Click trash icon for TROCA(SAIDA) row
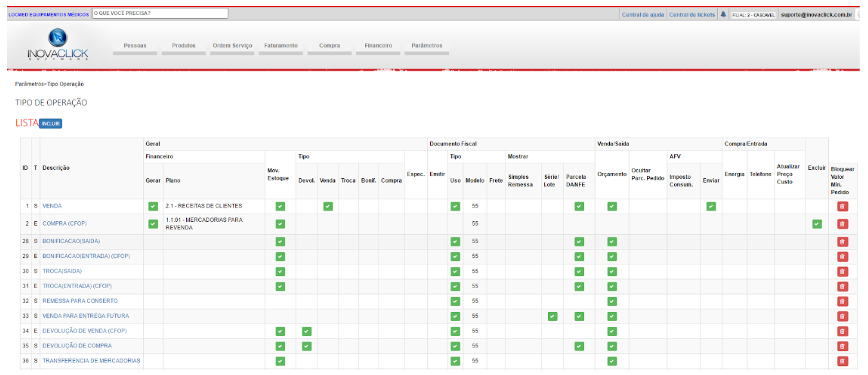The image size is (868, 375). pos(842,271)
